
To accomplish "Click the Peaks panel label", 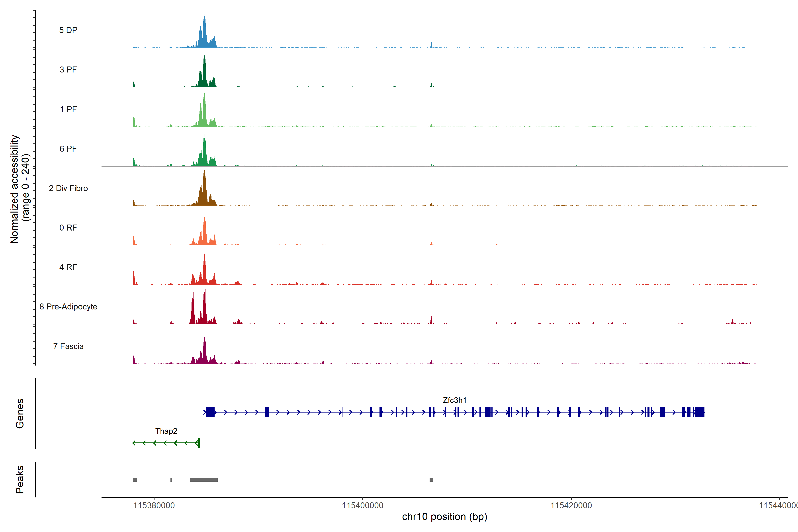I will tap(20, 479).
